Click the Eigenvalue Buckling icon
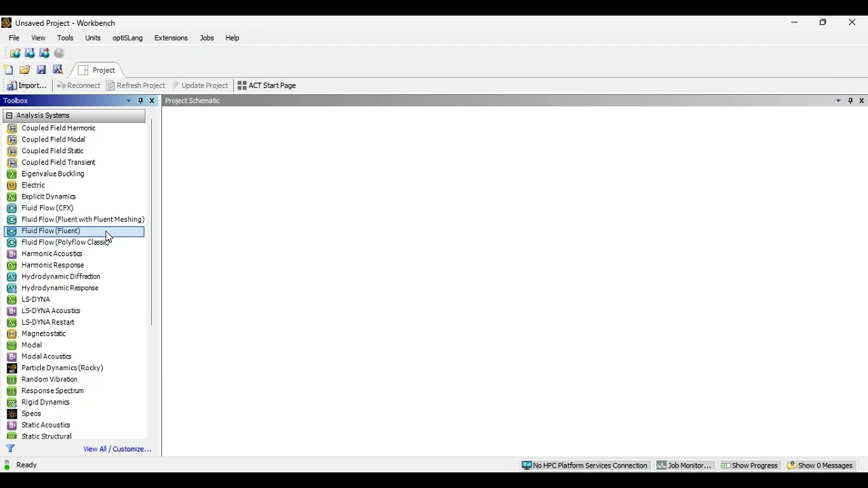The image size is (868, 488). [x=12, y=174]
